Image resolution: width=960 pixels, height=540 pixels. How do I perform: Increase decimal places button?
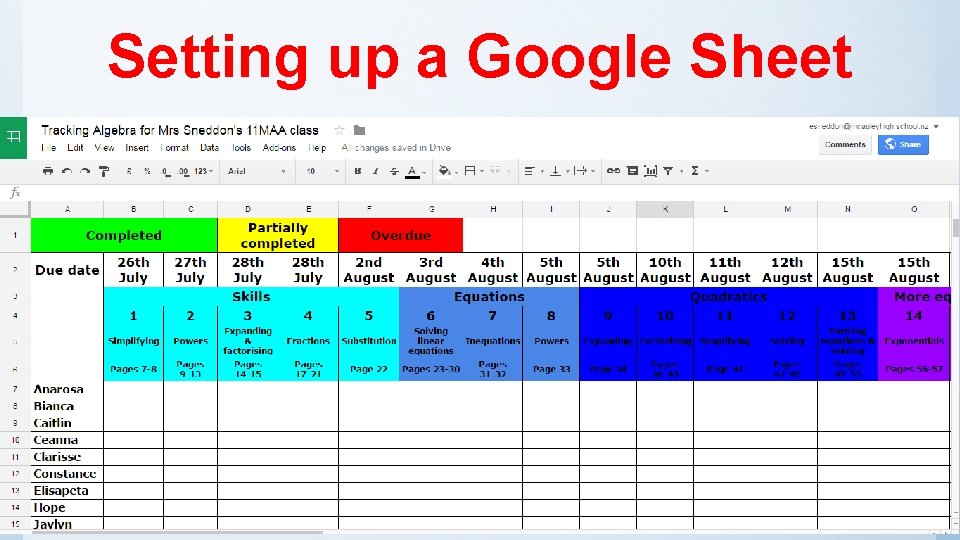point(184,171)
